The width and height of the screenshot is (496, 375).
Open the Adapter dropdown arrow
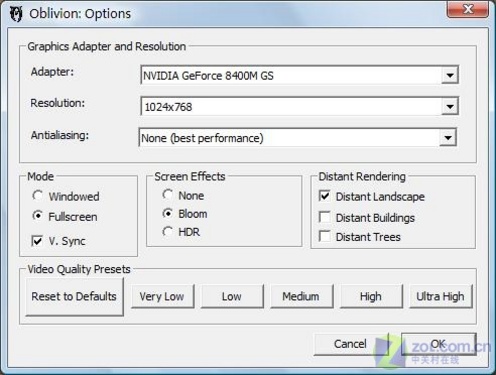450,75
